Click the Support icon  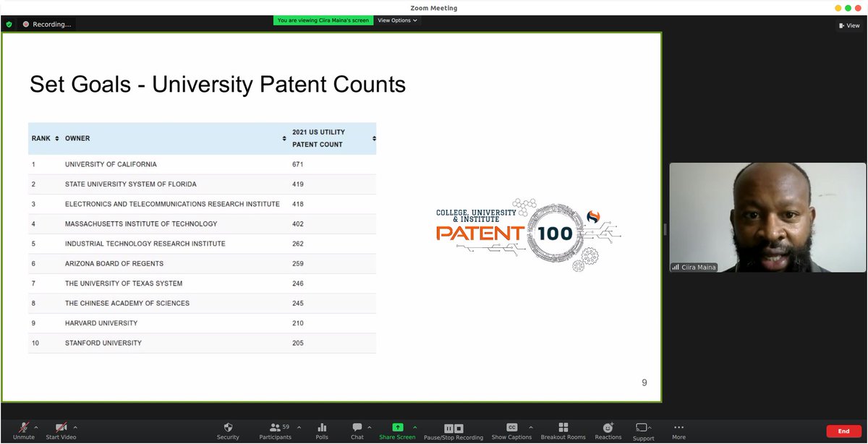click(x=641, y=427)
